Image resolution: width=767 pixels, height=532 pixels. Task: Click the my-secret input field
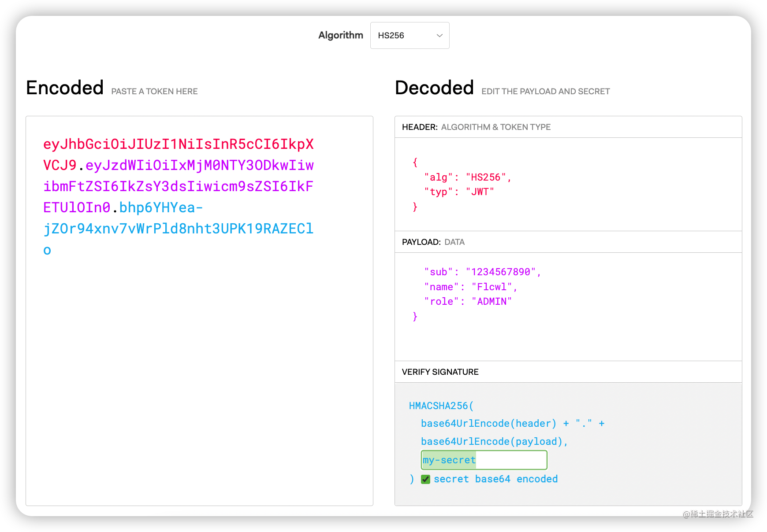pyautogui.click(x=484, y=460)
